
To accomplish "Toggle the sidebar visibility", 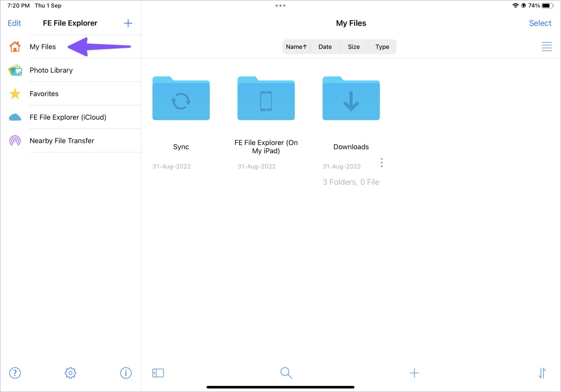I will coord(158,373).
